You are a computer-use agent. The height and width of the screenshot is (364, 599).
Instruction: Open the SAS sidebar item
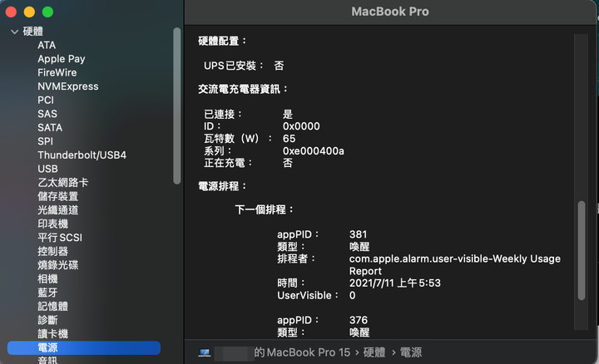click(47, 114)
